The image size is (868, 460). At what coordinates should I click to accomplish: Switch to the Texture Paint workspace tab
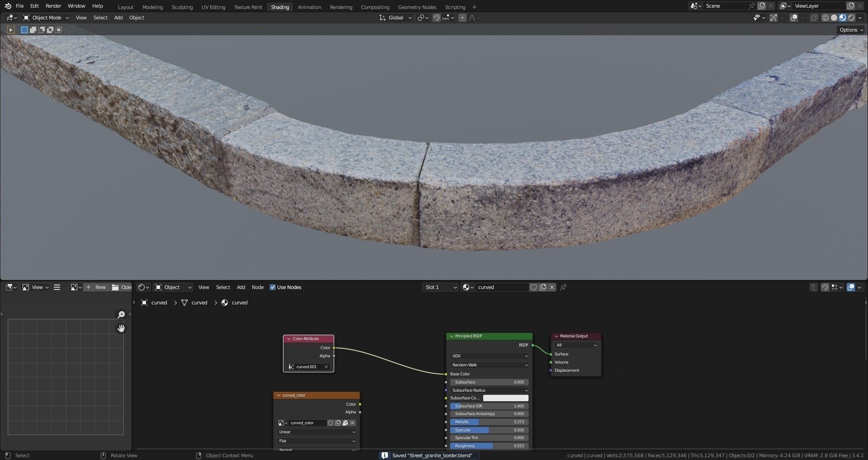[248, 7]
